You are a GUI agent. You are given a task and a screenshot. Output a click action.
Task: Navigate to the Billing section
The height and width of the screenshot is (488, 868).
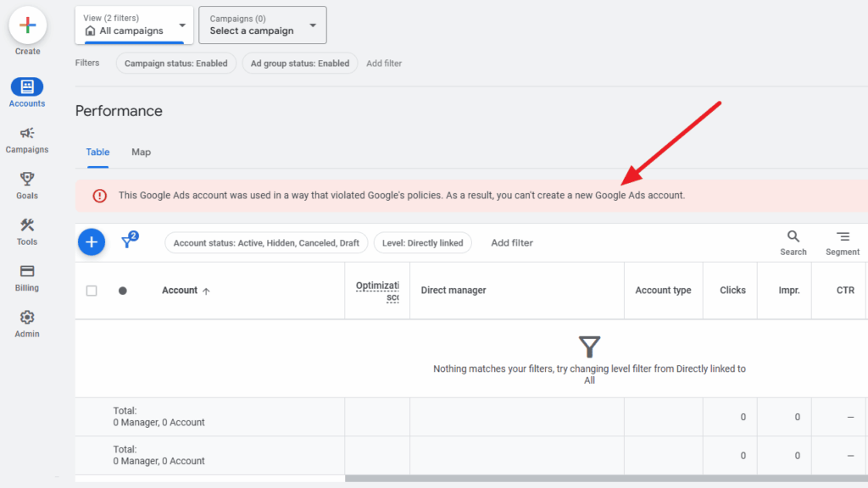point(27,275)
